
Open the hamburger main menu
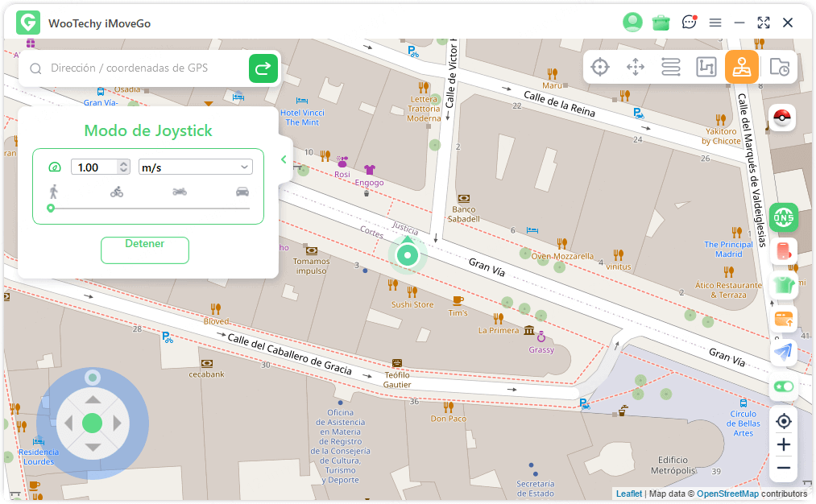coord(715,23)
